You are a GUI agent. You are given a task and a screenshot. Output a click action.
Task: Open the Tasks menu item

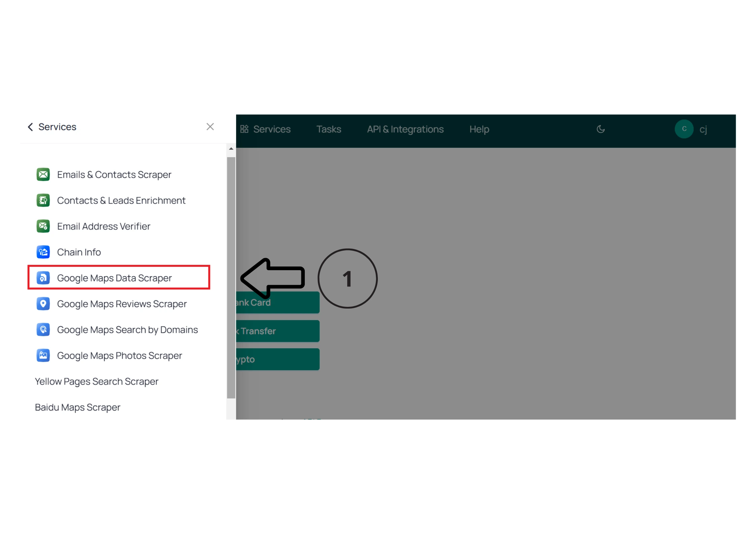pos(329,129)
